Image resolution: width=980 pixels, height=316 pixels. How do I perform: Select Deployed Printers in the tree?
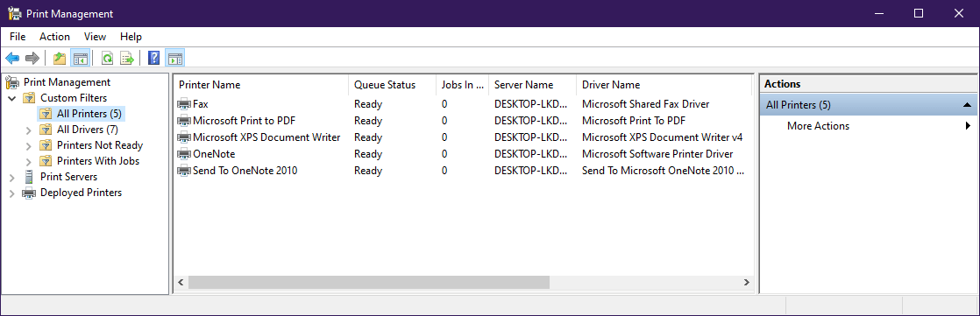pyautogui.click(x=82, y=193)
